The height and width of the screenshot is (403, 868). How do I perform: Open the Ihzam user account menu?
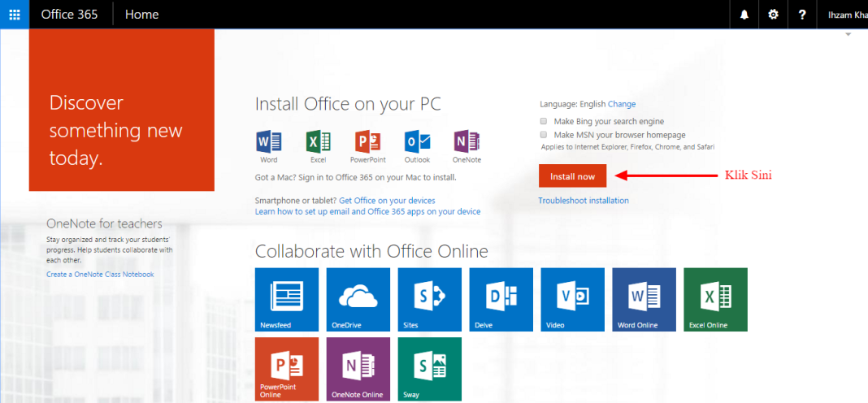[x=847, y=15]
